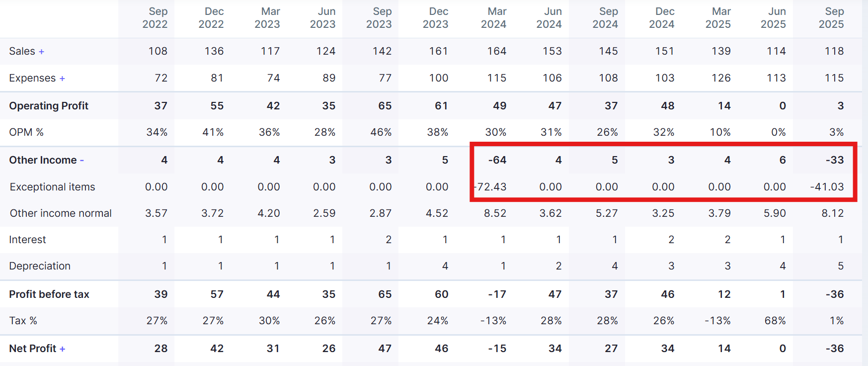Viewport: 868px width, 366px height.
Task: Select the Other income normal label
Action: (61, 213)
